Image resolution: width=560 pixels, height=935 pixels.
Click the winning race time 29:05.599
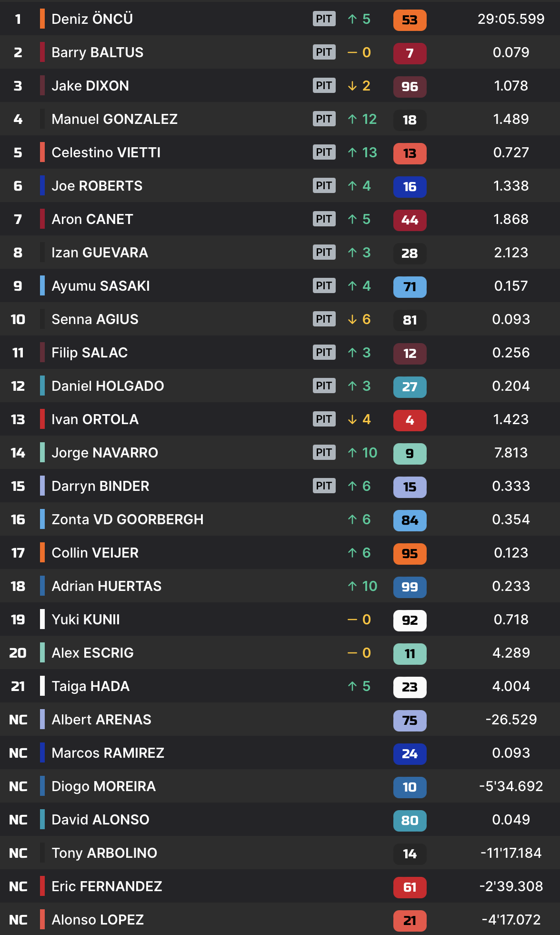(x=510, y=19)
